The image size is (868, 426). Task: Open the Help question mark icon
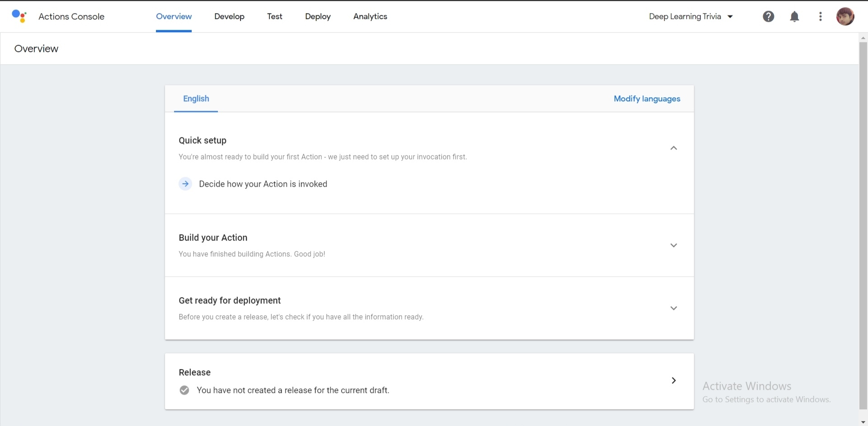pos(768,17)
